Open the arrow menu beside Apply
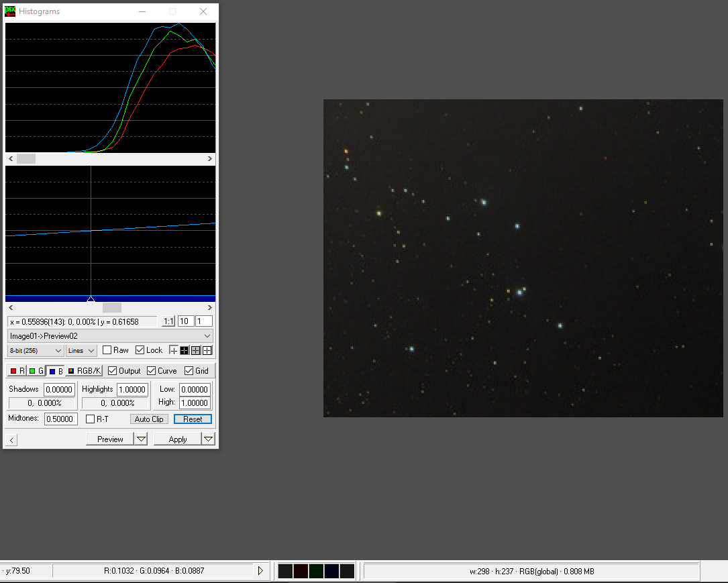The image size is (728, 583). [208, 439]
